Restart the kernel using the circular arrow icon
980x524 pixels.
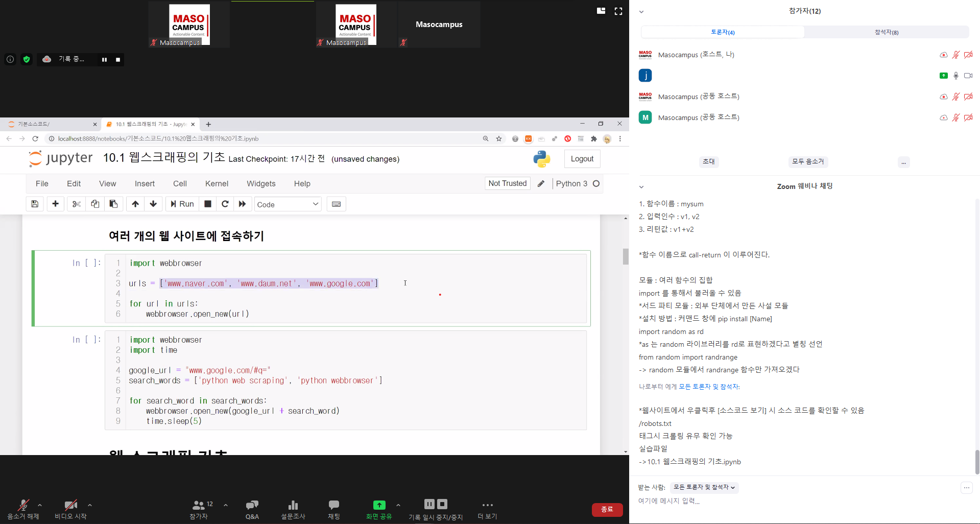225,204
